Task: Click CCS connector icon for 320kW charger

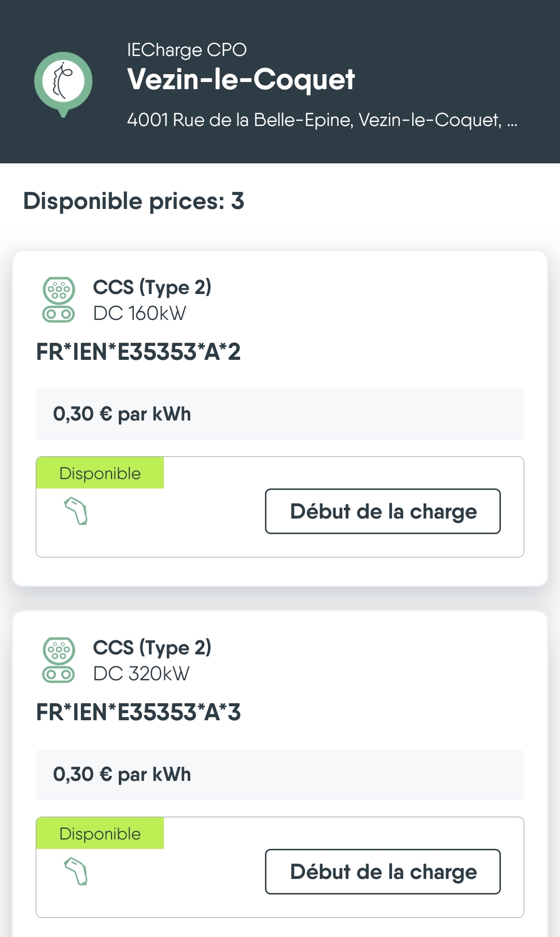Action: (x=59, y=660)
